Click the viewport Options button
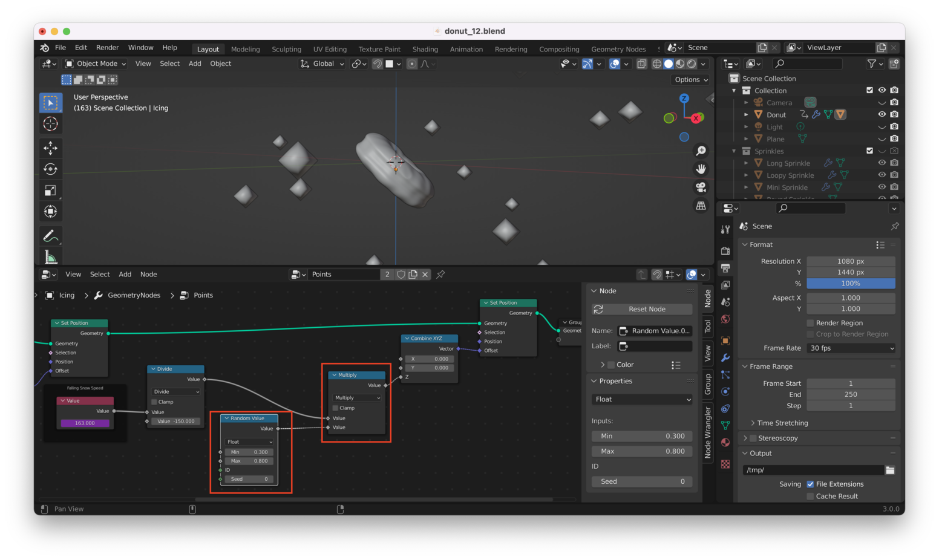The width and height of the screenshot is (939, 560). coord(690,80)
